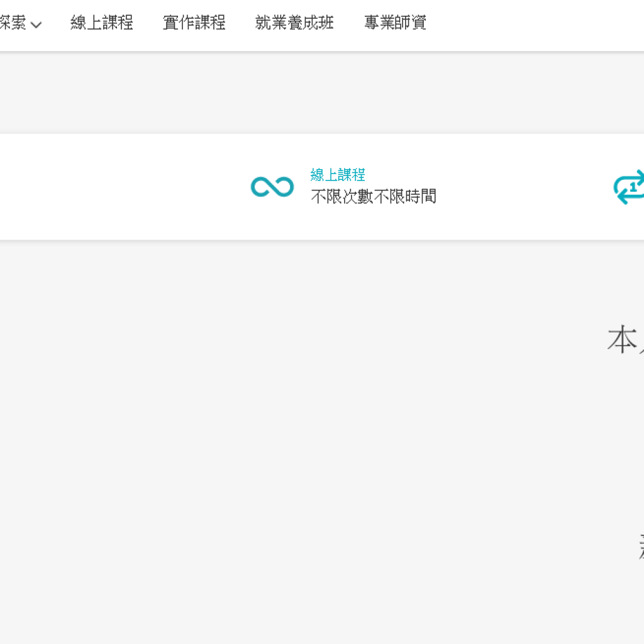Select the infinity symbol for unlimited viewing

272,187
